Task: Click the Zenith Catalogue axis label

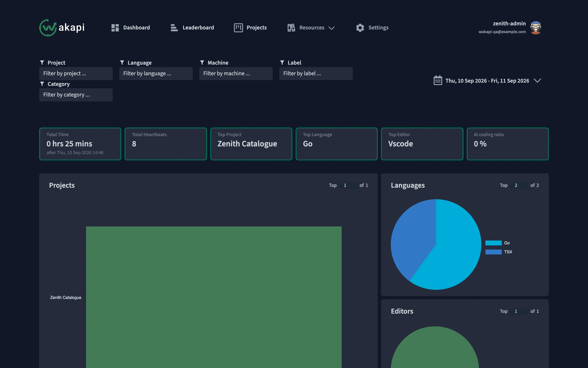Action: point(66,297)
